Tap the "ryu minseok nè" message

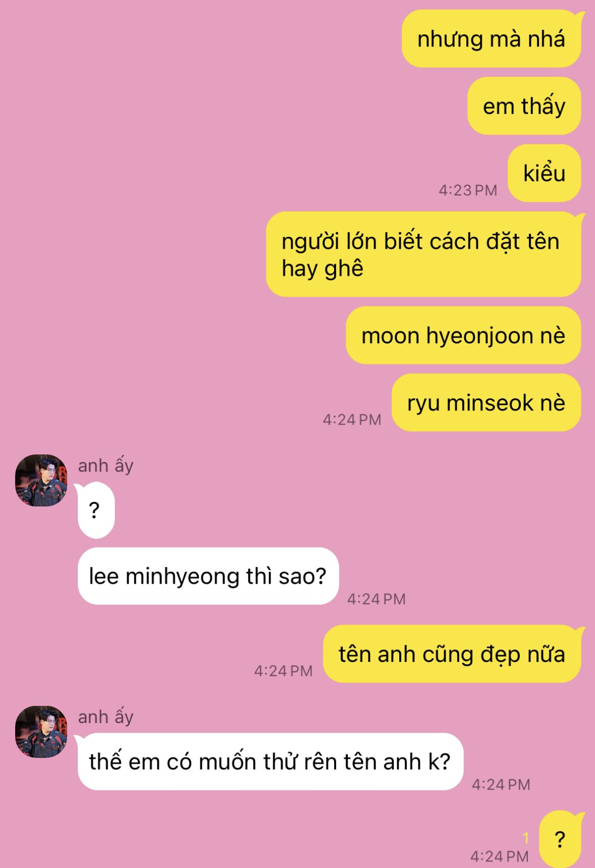pyautogui.click(x=486, y=402)
